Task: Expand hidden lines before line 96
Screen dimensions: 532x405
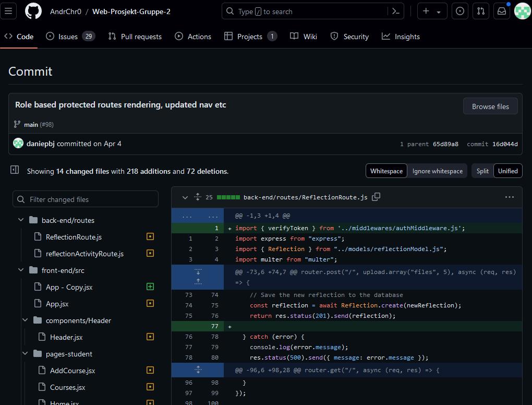Action: pyautogui.click(x=198, y=370)
